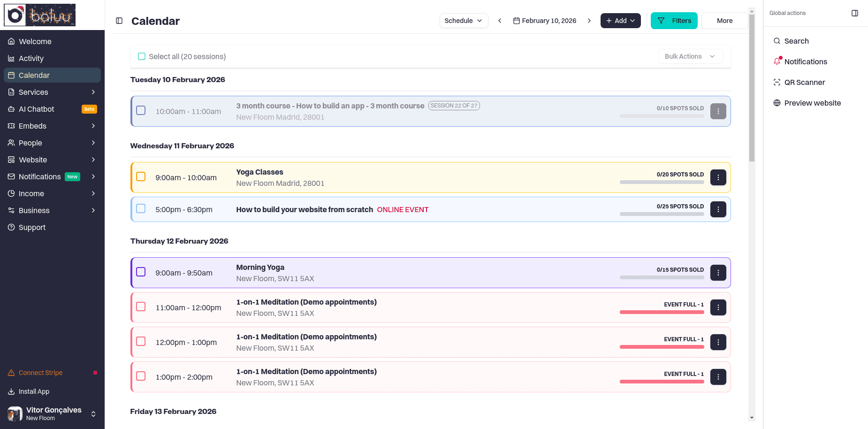The width and height of the screenshot is (868, 429).
Task: Open the Schedule view dropdown
Action: [464, 20]
